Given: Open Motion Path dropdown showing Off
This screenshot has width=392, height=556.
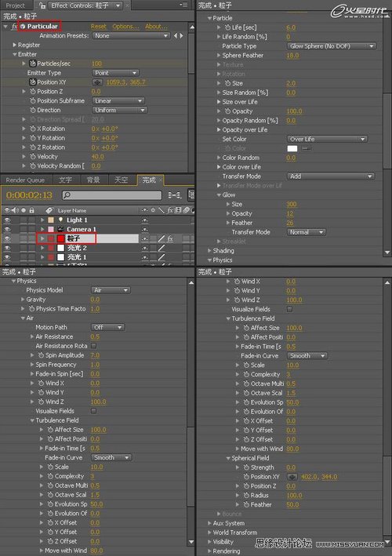Looking at the screenshot, I should pyautogui.click(x=107, y=327).
